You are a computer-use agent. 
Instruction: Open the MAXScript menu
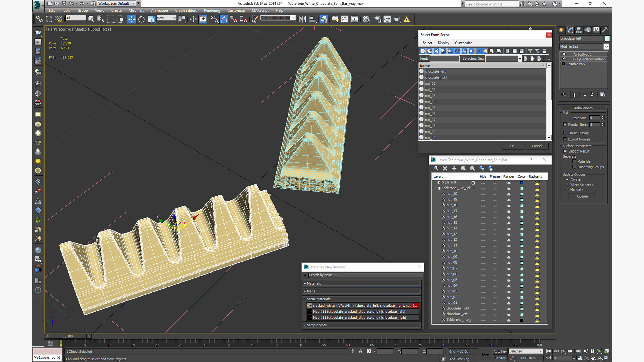(260, 10)
